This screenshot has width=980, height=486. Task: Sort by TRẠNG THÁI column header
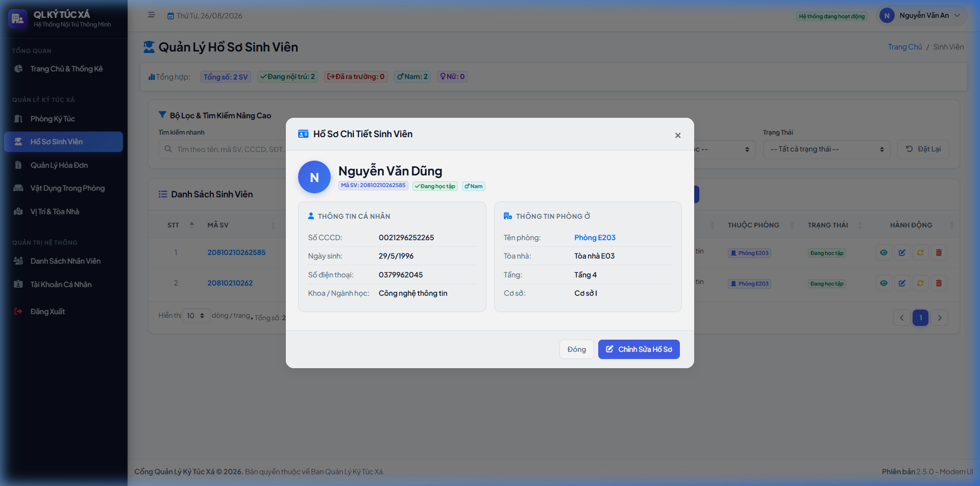point(835,225)
